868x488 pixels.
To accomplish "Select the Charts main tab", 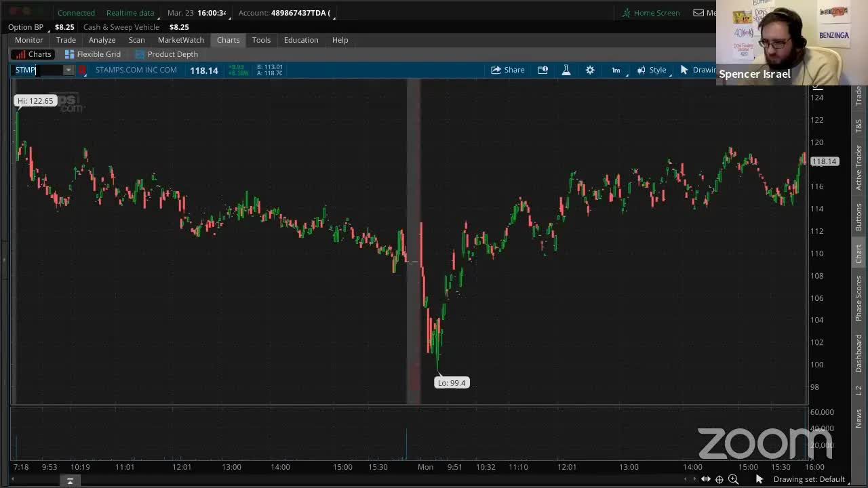I will pos(228,40).
